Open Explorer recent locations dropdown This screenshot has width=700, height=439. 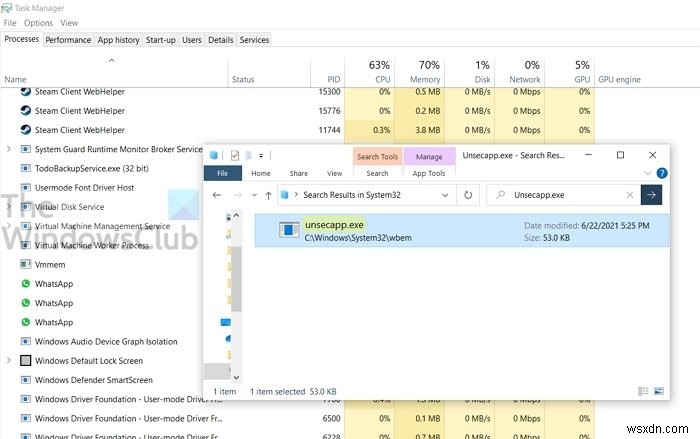pos(254,195)
